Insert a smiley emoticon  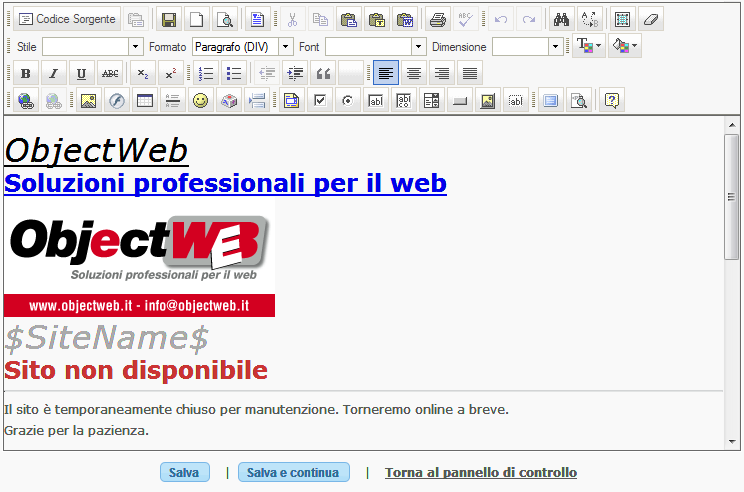pos(201,100)
